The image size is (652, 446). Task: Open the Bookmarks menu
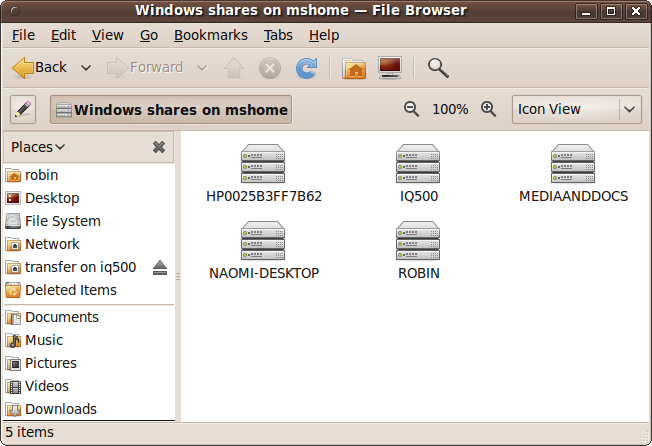[x=211, y=35]
